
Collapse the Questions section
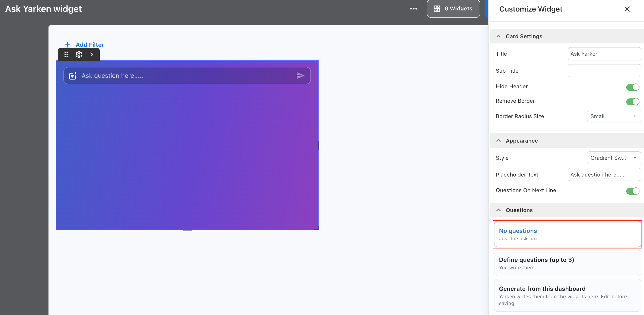[567, 210]
